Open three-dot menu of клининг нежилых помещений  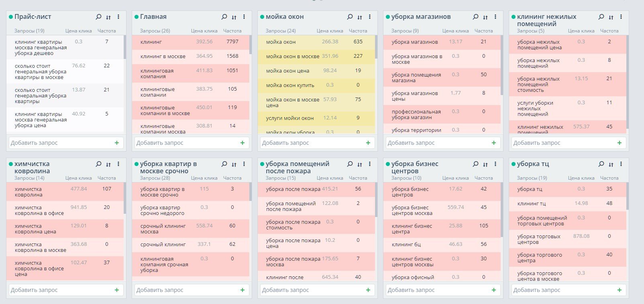[x=621, y=17]
